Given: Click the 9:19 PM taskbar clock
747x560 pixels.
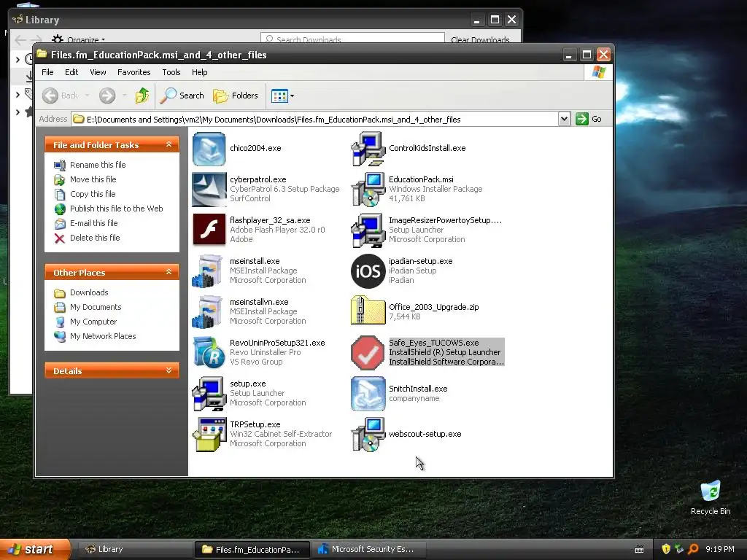Looking at the screenshot, I should click(x=720, y=549).
